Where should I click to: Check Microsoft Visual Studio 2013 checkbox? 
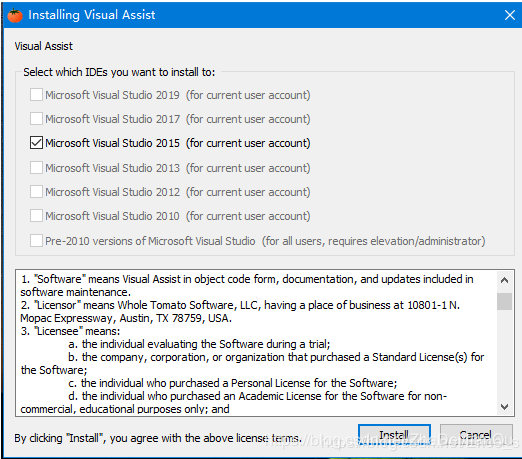(36, 168)
